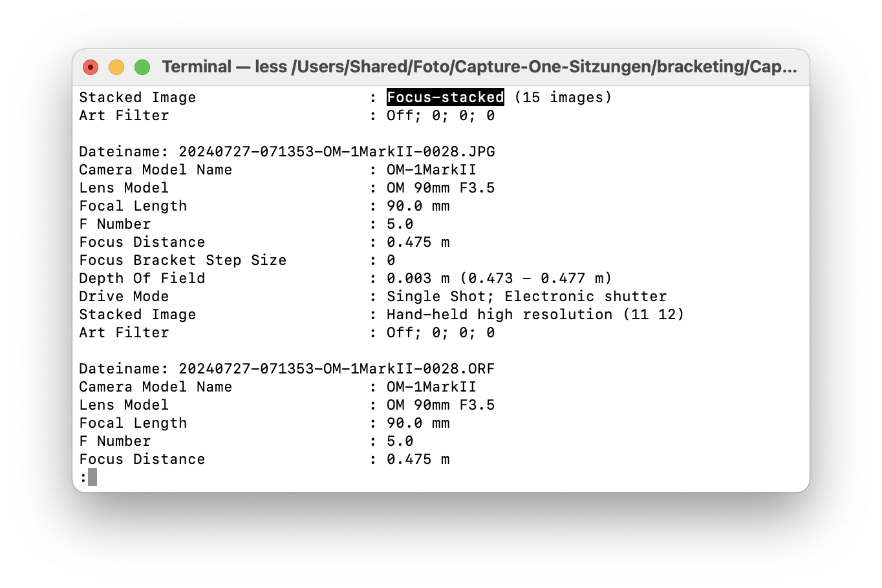Click the second Stacked Image label

click(x=138, y=315)
